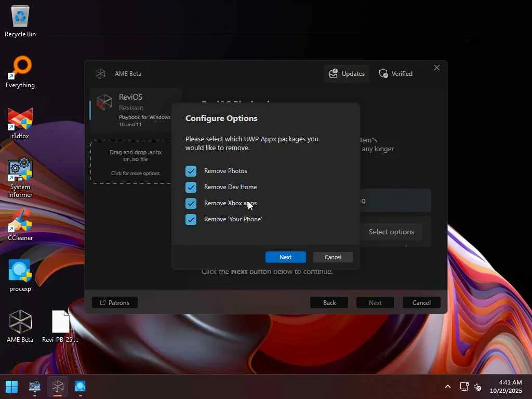This screenshot has width=532, height=399.
Task: Open the Patrons link button
Action: (115, 302)
